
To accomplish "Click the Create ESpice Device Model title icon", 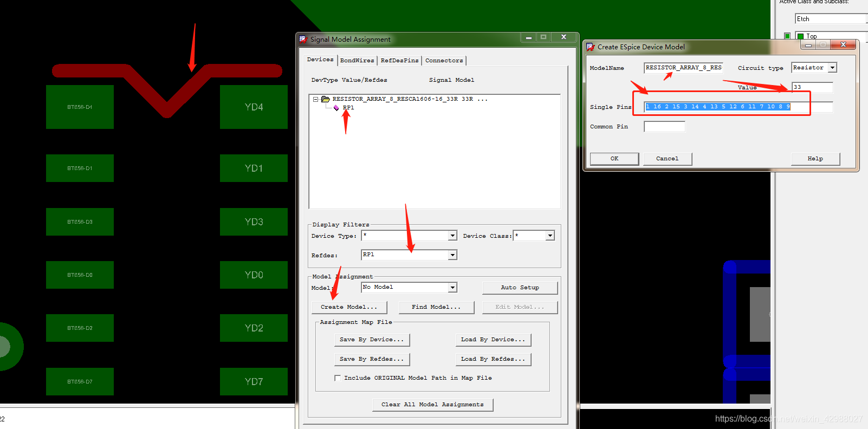I will (x=590, y=47).
